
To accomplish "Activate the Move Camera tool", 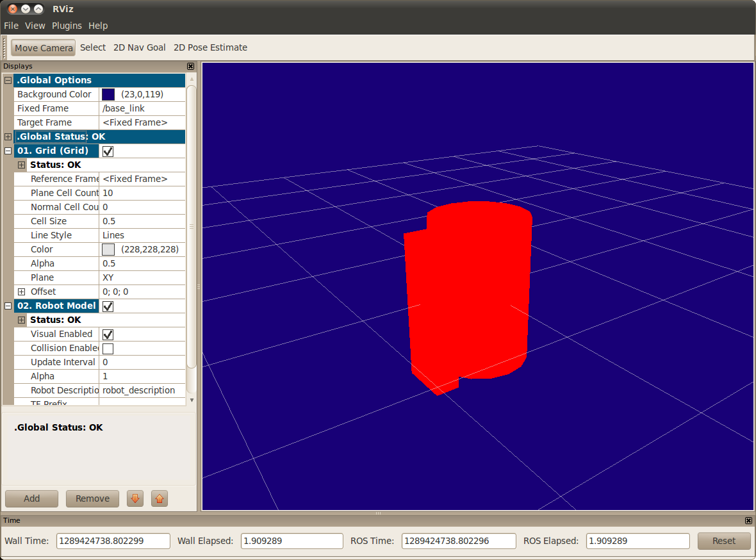I will [x=44, y=48].
